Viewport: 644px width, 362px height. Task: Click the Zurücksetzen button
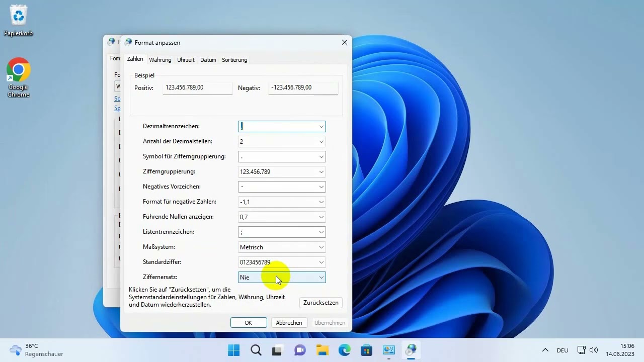(321, 303)
